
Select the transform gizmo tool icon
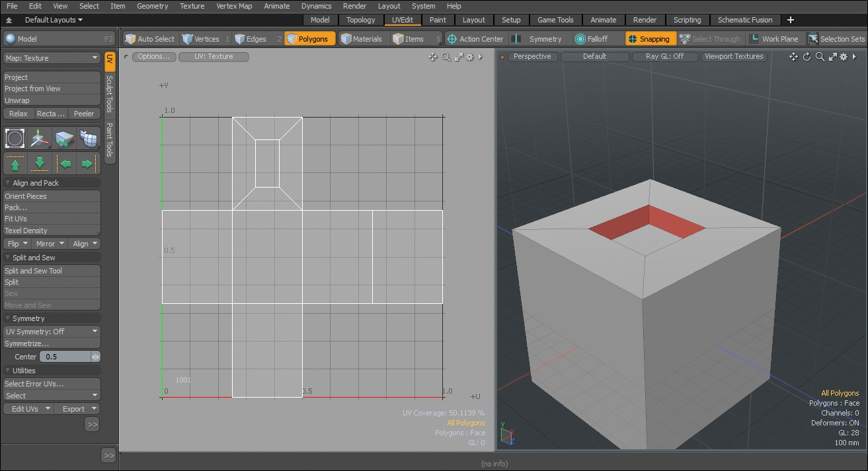40,139
